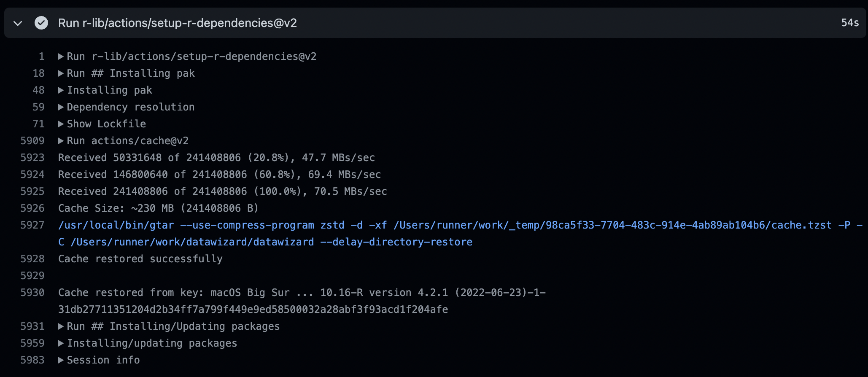Click the arrow icon next to 'Session info'

(x=60, y=360)
